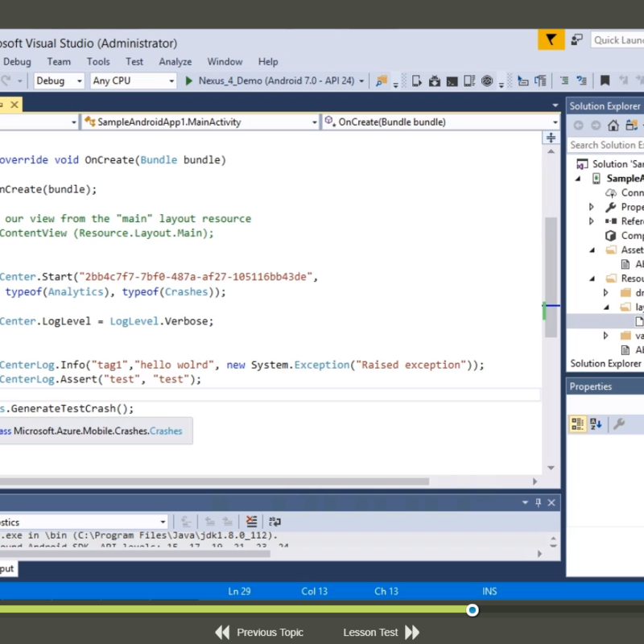Click the Solution Explorer Home icon
Viewport: 644px width, 644px height.
613,126
